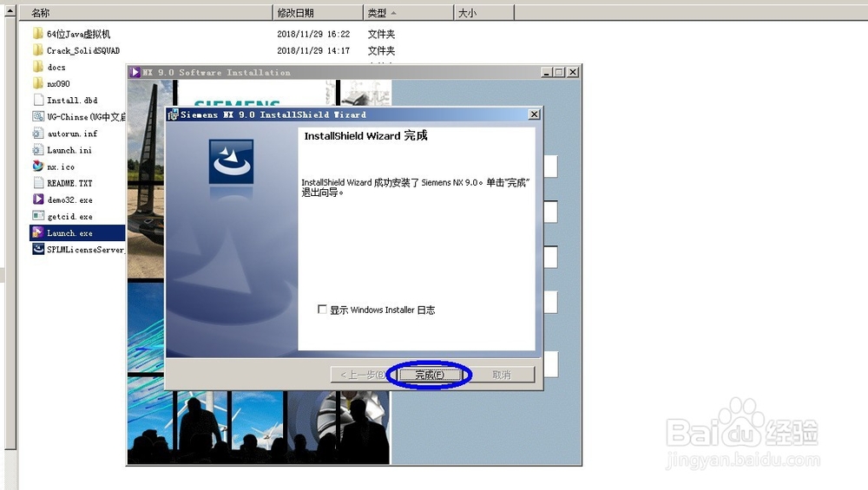Click the 完成(F) finish button
Screen dimensions: 868x490
430,375
